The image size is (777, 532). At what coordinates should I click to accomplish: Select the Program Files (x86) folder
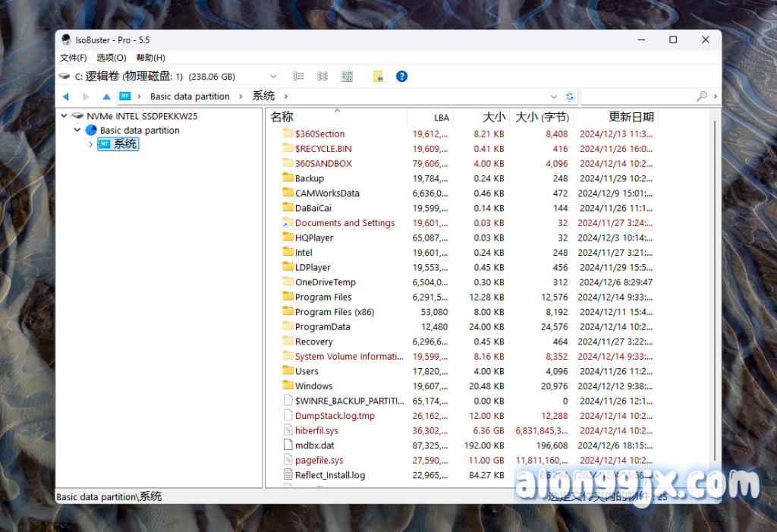point(334,312)
